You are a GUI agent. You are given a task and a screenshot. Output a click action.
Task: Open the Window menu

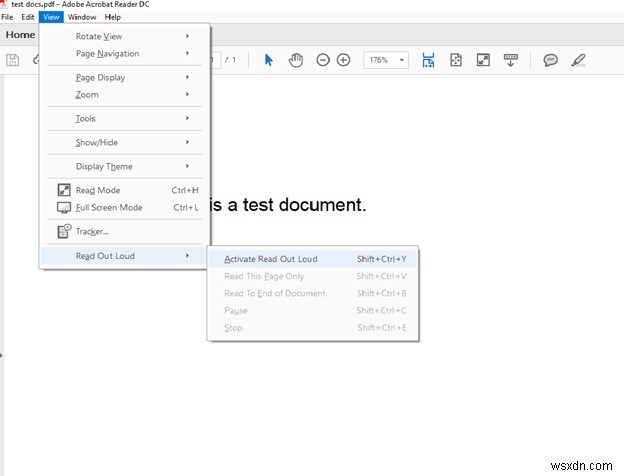(82, 17)
